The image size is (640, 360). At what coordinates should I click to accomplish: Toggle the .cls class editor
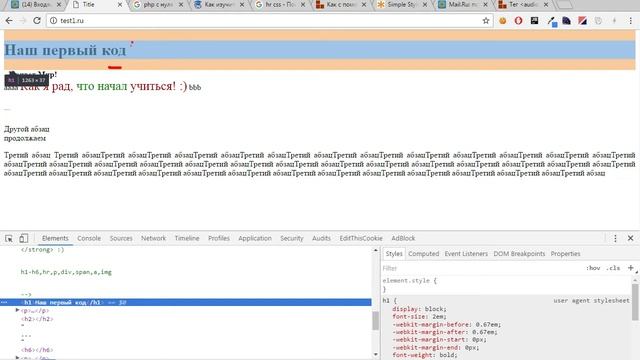613,268
